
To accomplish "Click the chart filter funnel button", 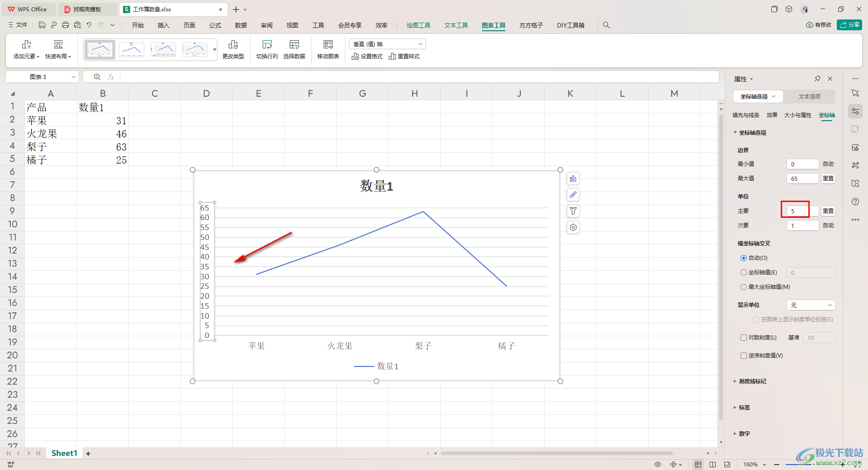I will coord(573,211).
